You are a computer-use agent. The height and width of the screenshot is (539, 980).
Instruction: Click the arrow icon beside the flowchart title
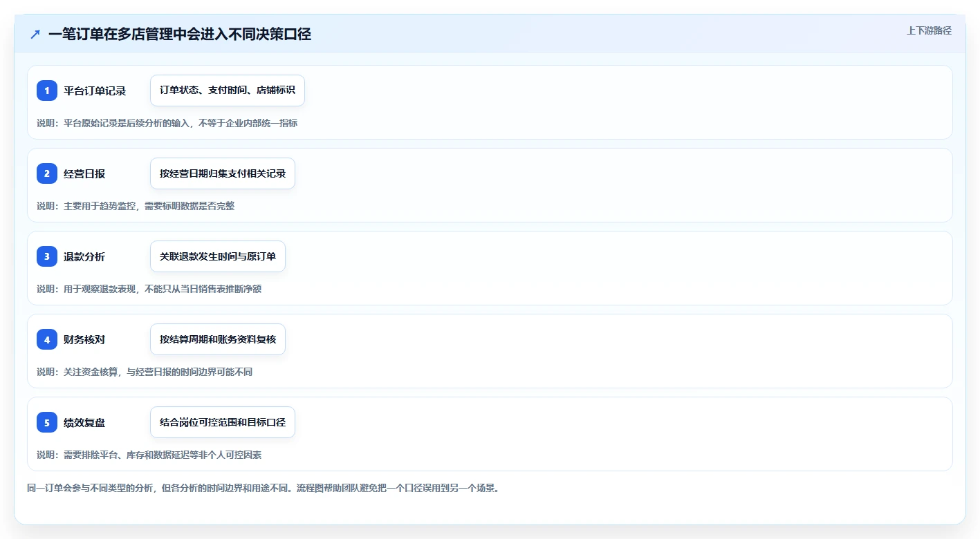pos(35,34)
